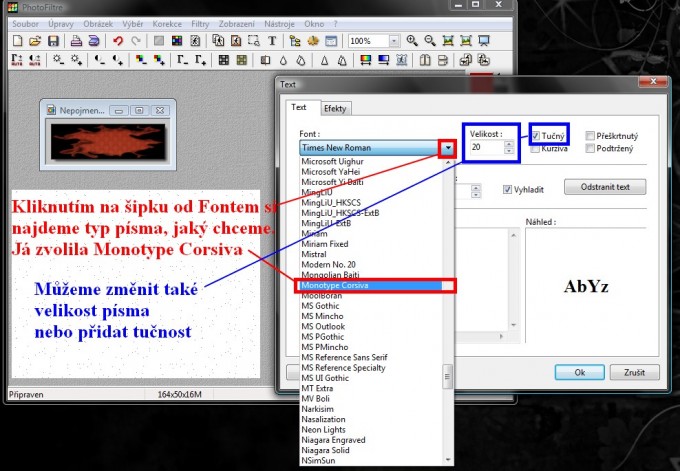The width and height of the screenshot is (680, 471).
Task: Click the Zoom in magnifier icon
Action: pos(412,41)
